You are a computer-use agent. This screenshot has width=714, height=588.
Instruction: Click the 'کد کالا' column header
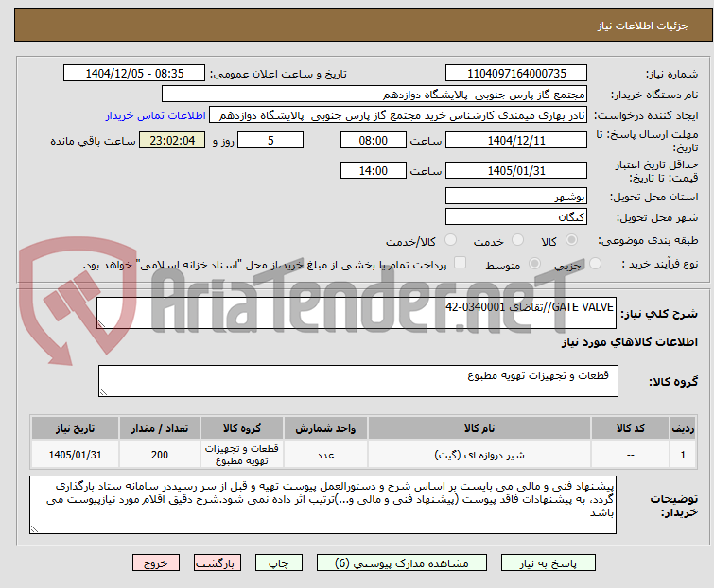[630, 428]
